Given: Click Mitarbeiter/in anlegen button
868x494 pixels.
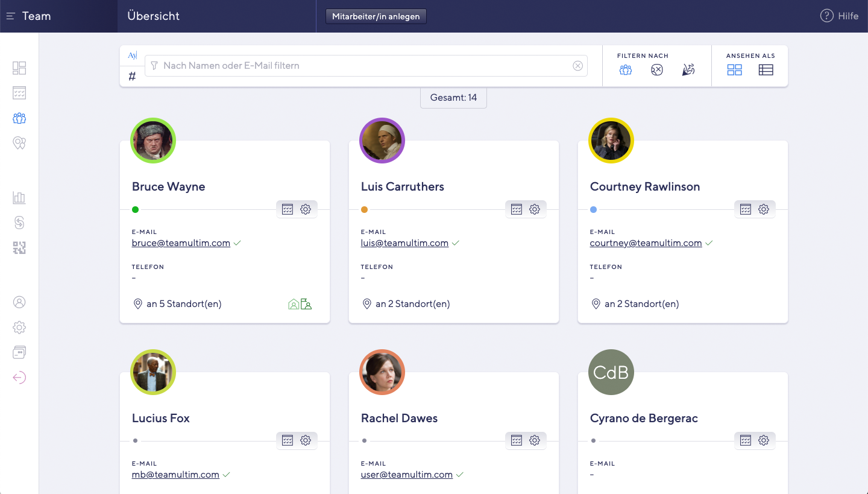Looking at the screenshot, I should [376, 16].
